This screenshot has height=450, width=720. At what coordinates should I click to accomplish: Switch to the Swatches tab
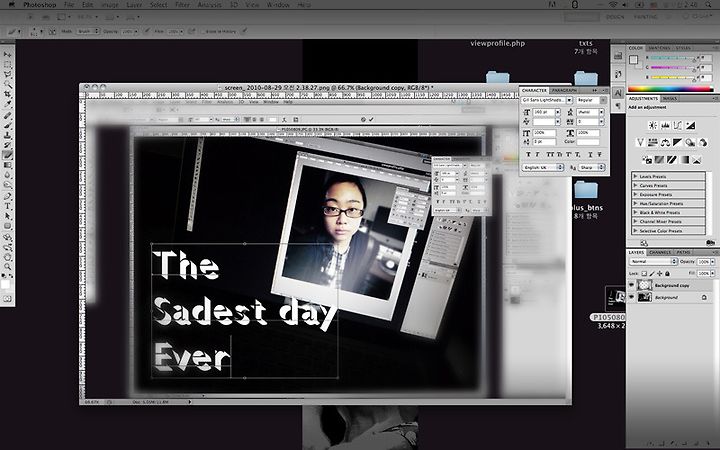click(x=658, y=48)
